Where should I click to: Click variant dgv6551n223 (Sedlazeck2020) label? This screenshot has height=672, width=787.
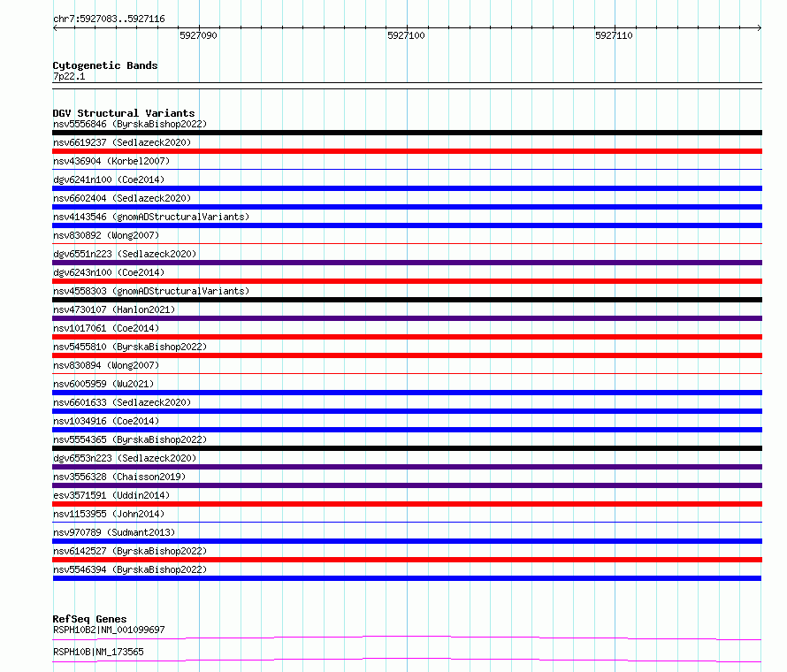[x=125, y=254]
